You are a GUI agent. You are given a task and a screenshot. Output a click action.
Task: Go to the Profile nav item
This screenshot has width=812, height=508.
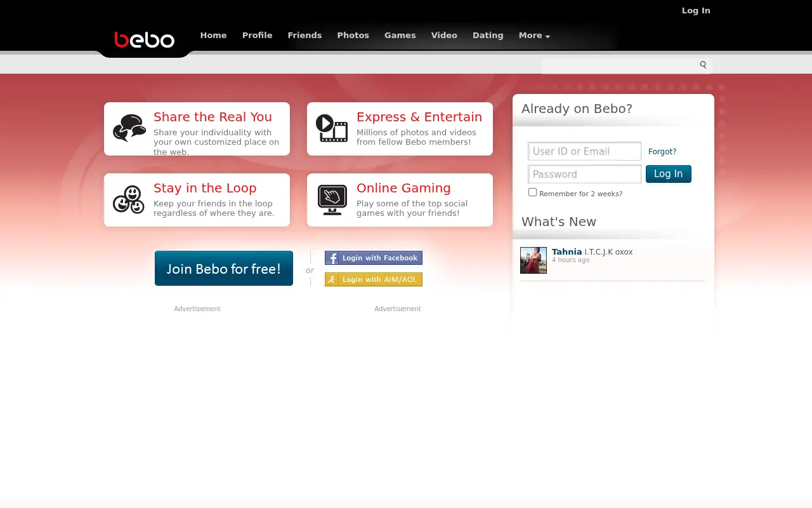(x=257, y=36)
